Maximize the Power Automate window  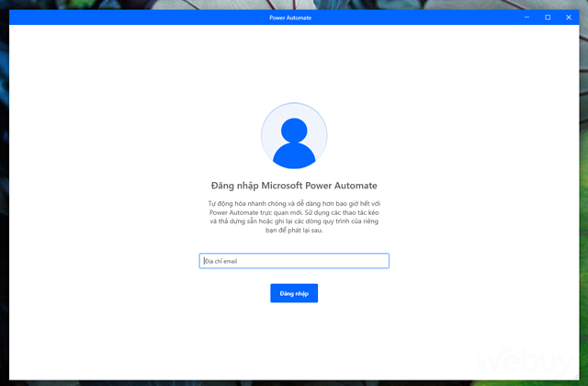548,17
